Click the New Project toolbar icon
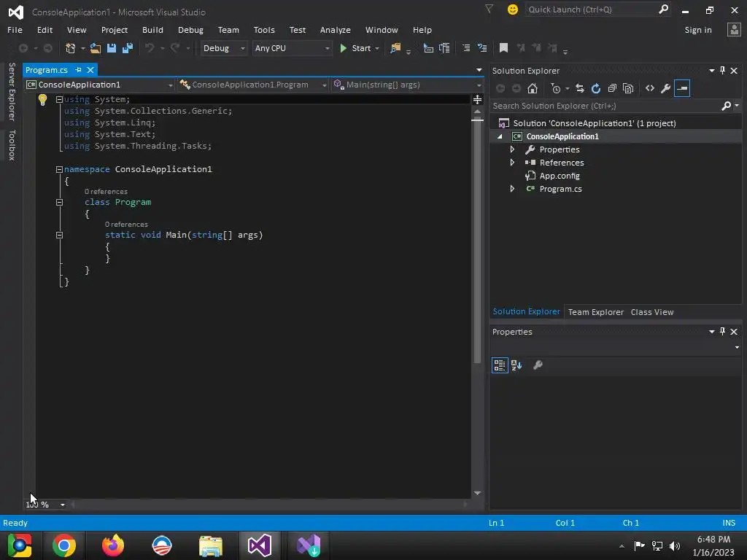Screen dimensions: 747x560 point(71,48)
